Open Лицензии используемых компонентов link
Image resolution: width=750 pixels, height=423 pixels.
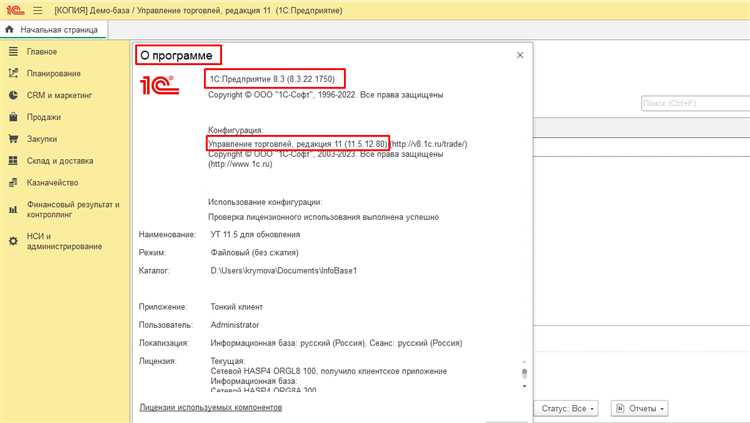coord(210,407)
